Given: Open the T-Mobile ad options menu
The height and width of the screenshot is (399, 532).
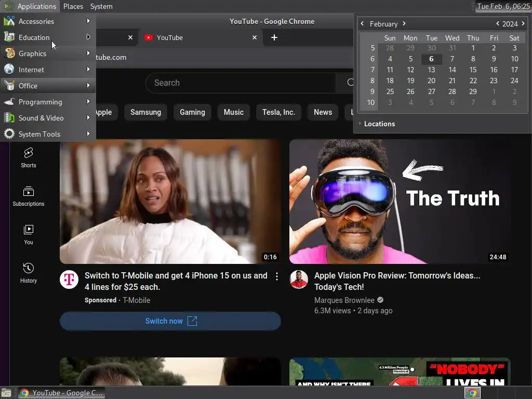Looking at the screenshot, I should (x=277, y=276).
